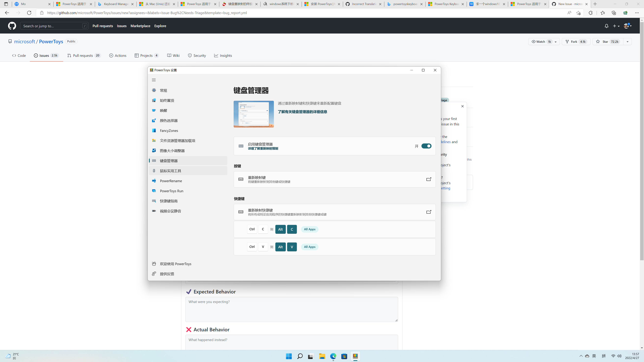The width and height of the screenshot is (644, 362).
Task: Open the repo Pull requests 20 tab
Action: (x=84, y=55)
